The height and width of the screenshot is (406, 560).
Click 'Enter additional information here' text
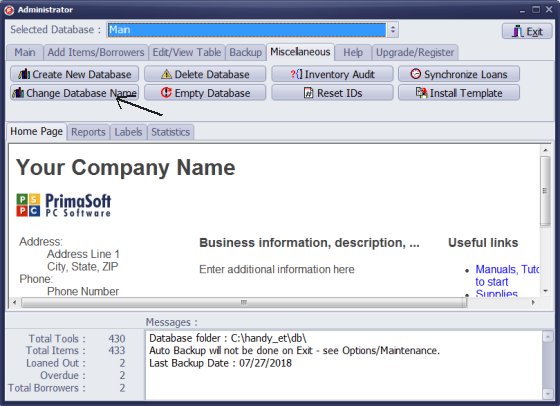(277, 269)
